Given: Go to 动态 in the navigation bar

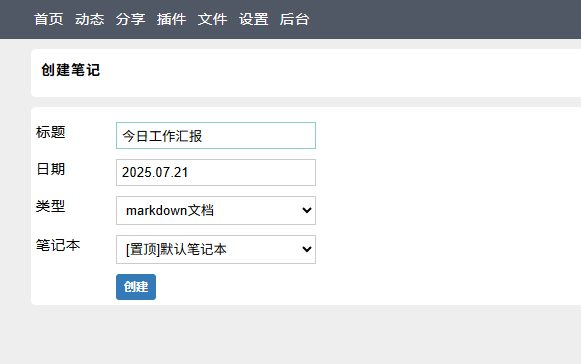Looking at the screenshot, I should coord(89,19).
